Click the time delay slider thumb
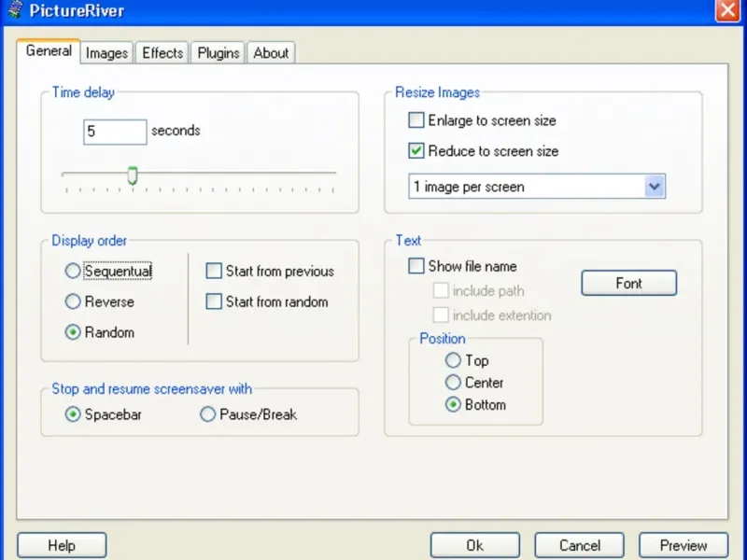The image size is (747, 560). click(x=133, y=175)
